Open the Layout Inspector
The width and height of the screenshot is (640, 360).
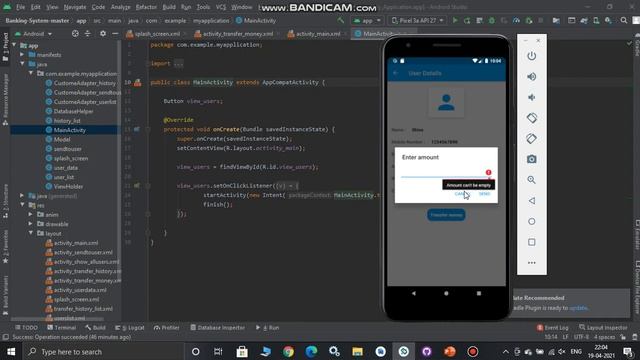603,327
